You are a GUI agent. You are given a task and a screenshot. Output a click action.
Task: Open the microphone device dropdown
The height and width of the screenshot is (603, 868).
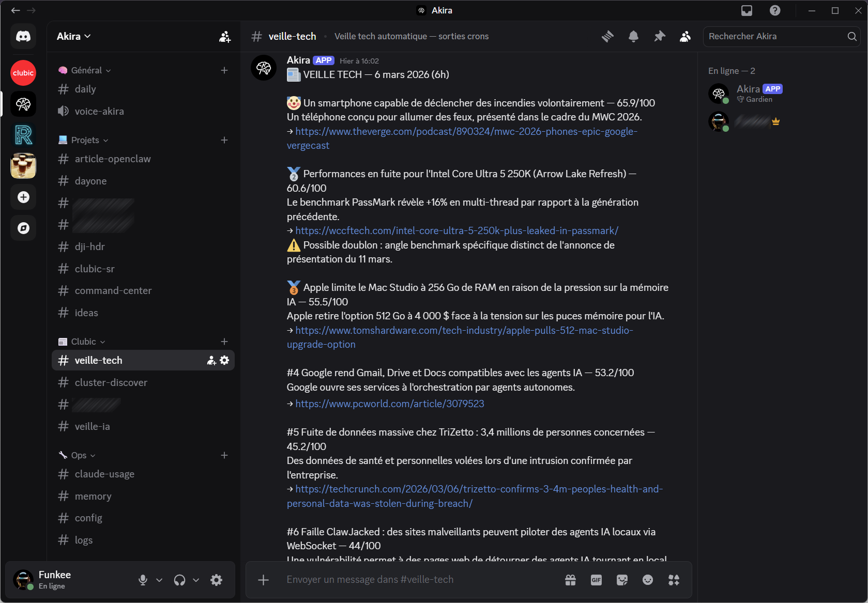[159, 580]
